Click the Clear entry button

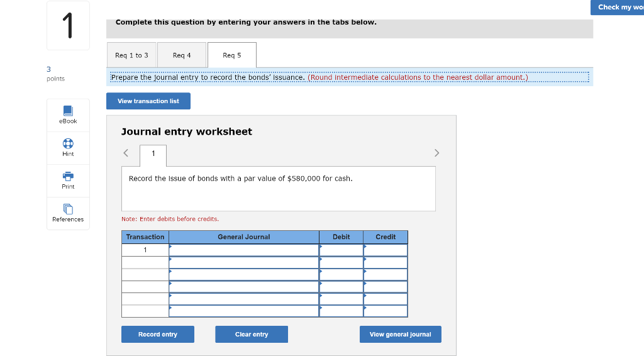pos(252,334)
